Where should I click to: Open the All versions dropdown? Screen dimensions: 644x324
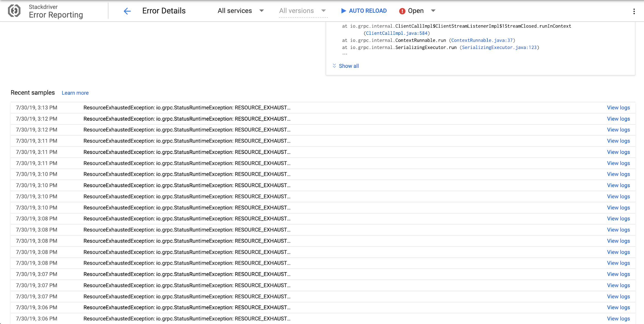(x=303, y=11)
